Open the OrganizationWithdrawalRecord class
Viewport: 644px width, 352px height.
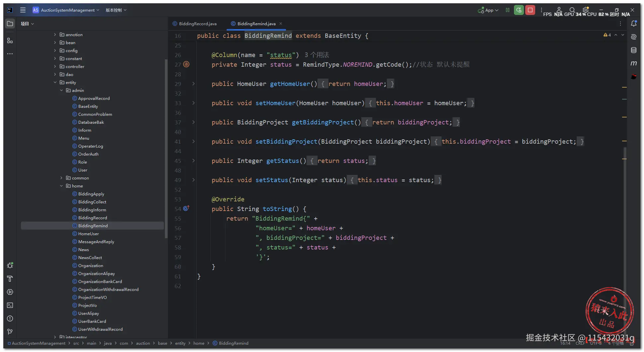coord(108,289)
